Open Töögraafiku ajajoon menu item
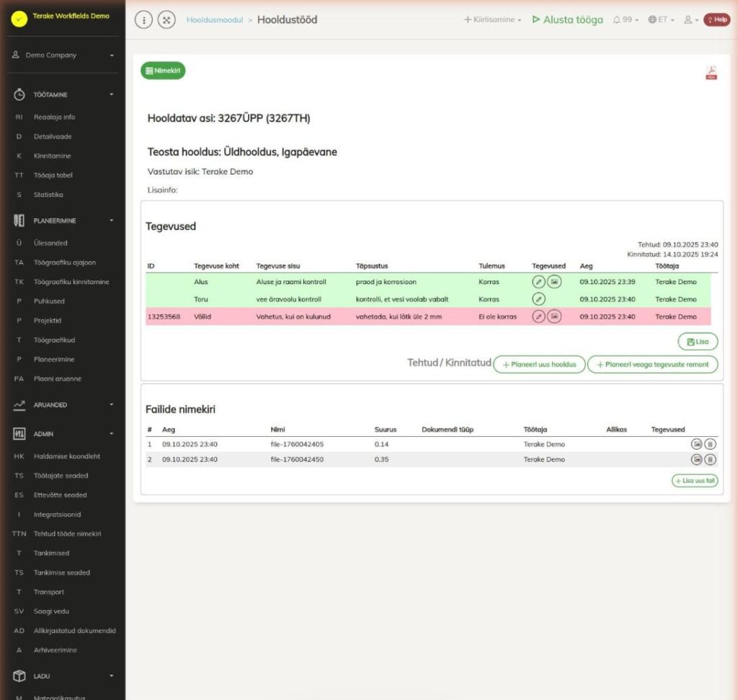Screen dimensions: 738x700 [x=64, y=262]
